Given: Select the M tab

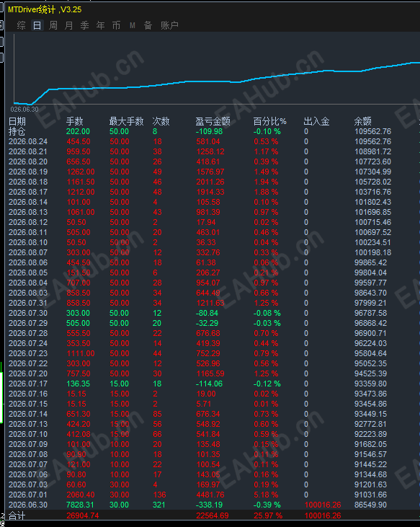Looking at the screenshot, I should click(x=133, y=25).
